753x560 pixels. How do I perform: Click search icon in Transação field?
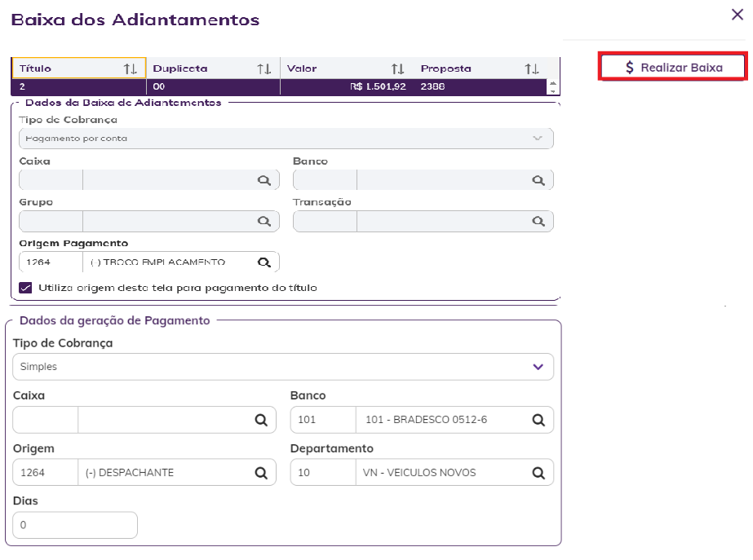point(538,221)
